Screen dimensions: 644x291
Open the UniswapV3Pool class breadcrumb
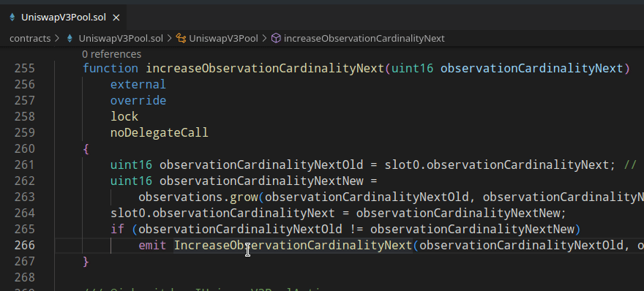click(223, 39)
